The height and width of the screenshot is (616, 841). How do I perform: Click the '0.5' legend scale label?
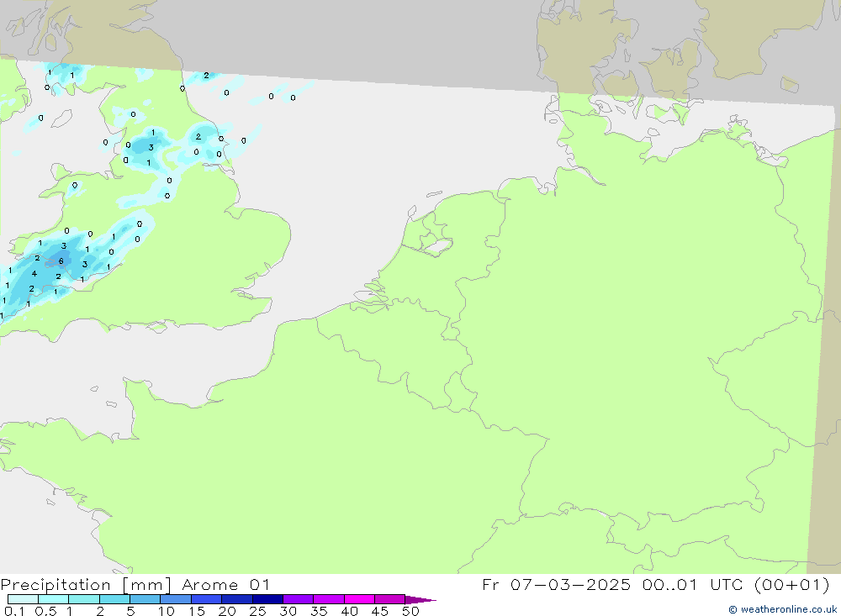click(x=45, y=611)
